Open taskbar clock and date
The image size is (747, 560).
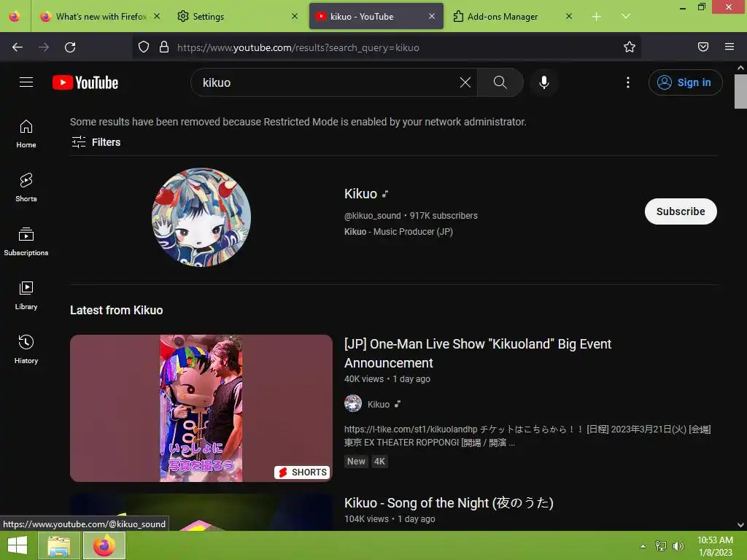pos(715,546)
